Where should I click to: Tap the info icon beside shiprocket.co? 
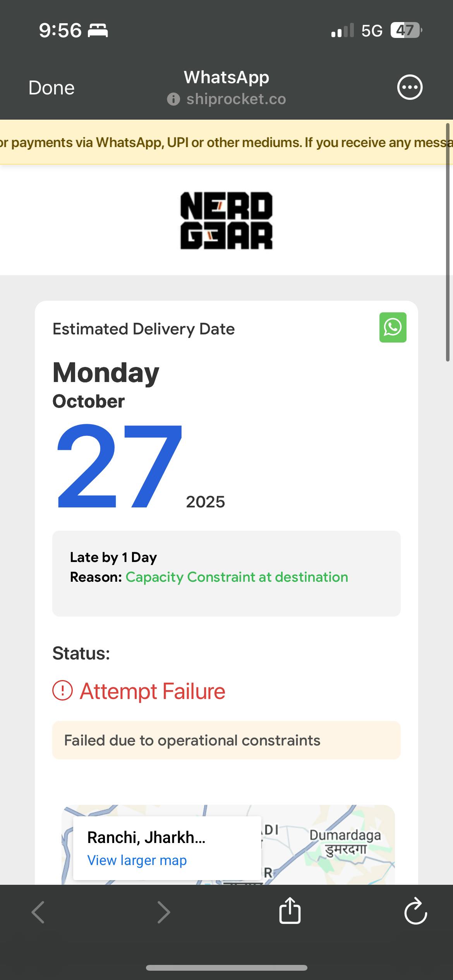(173, 99)
